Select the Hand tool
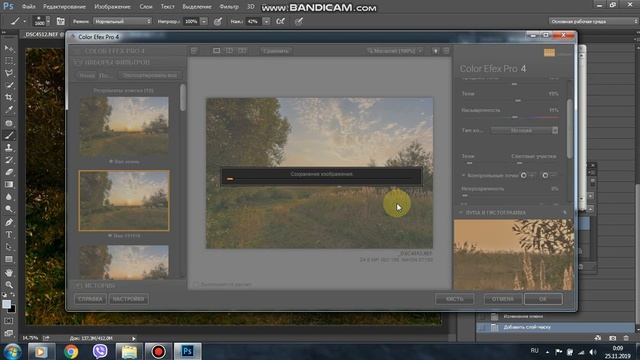 point(9,272)
